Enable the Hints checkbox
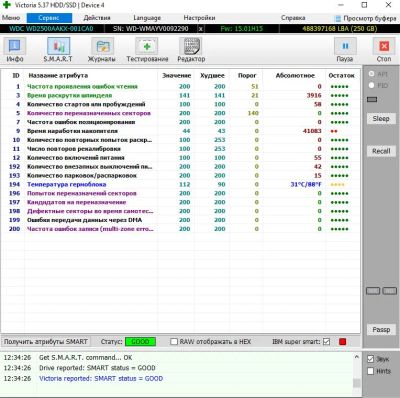 click(370, 371)
